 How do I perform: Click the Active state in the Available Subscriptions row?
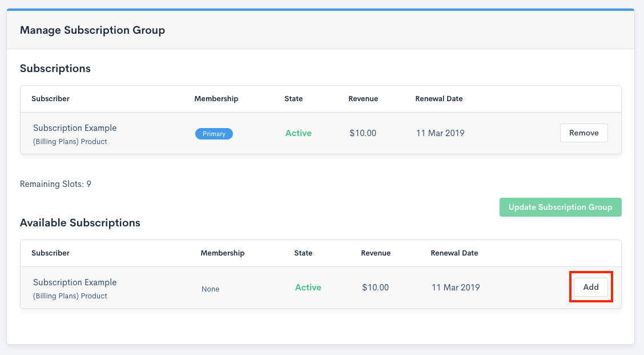(308, 288)
